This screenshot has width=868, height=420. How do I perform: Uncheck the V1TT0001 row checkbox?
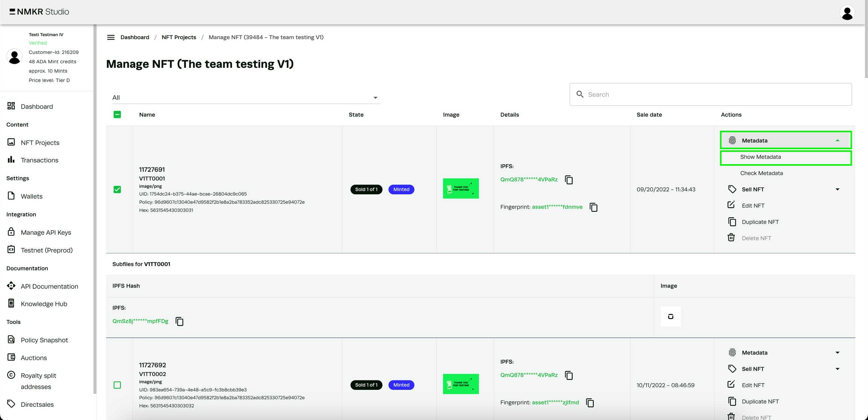coord(117,189)
